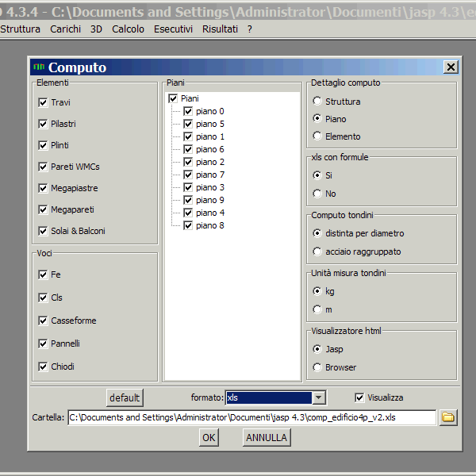Uncheck the Chiodi checkbox

click(43, 367)
